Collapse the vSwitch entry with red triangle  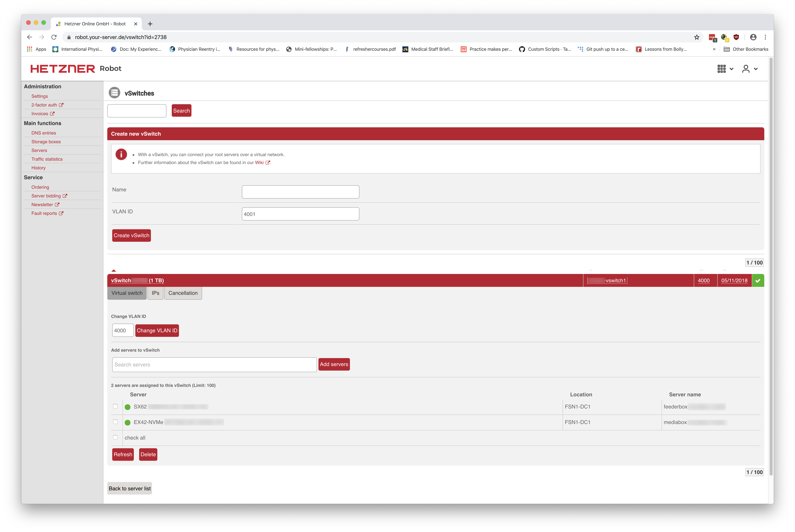114,270
